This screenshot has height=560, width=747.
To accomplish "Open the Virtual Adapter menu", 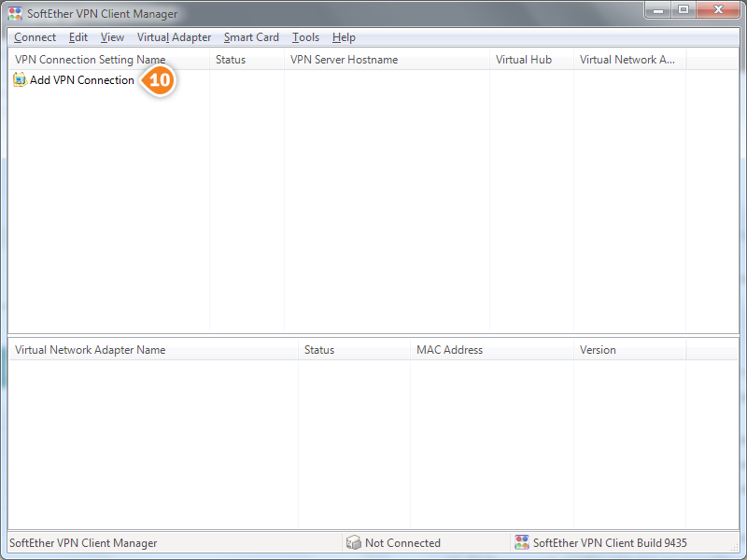I will coord(174,37).
